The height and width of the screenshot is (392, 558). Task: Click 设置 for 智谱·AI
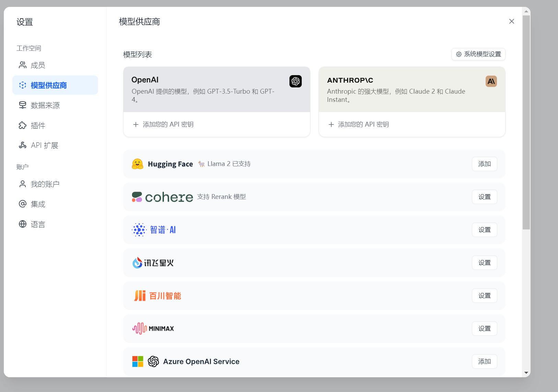click(x=485, y=230)
